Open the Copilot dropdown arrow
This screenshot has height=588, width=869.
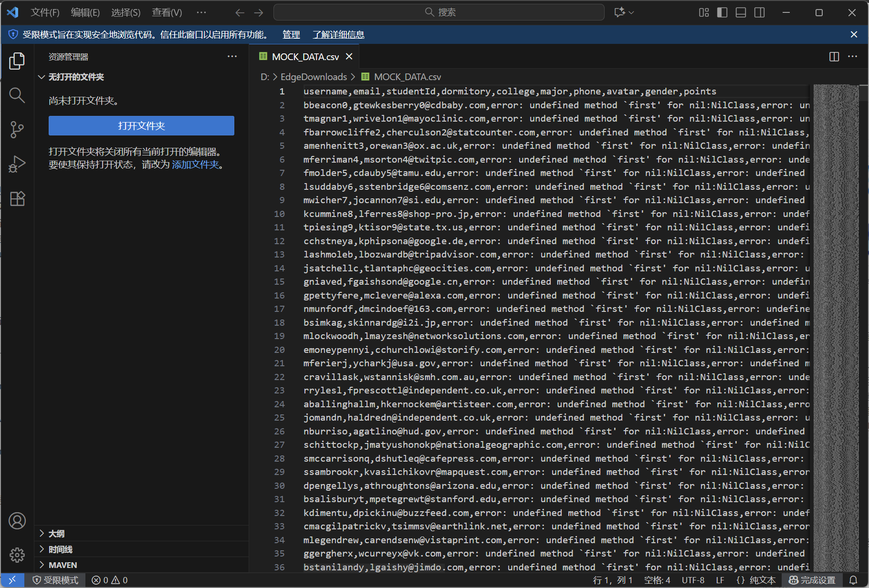coord(631,12)
